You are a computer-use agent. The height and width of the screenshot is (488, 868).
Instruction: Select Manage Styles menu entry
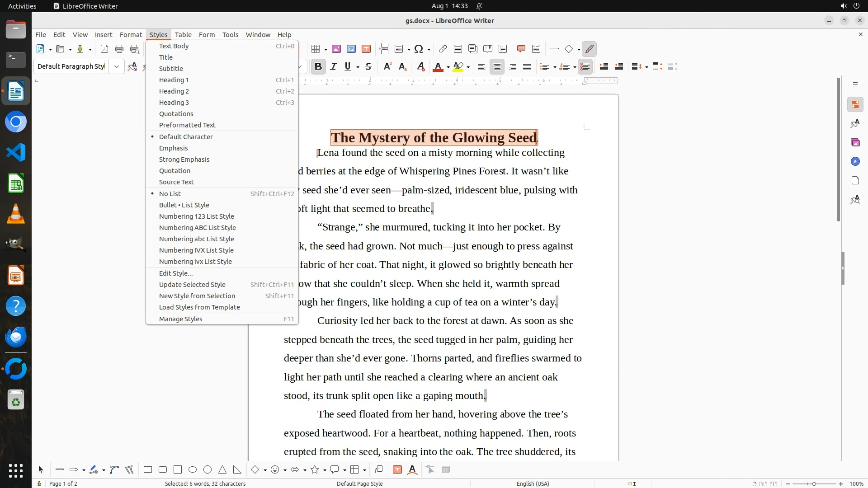coord(181,319)
